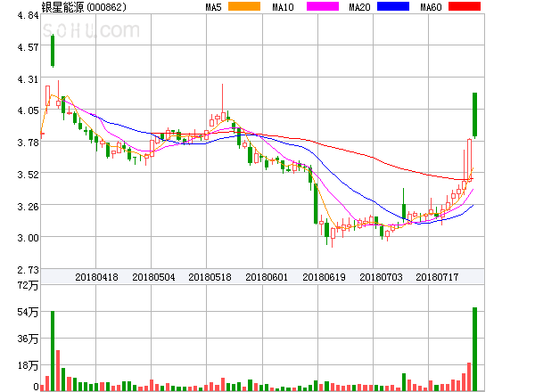Click the tallest green volume bar on the right
Screen dimensions: 535x392
(474, 349)
